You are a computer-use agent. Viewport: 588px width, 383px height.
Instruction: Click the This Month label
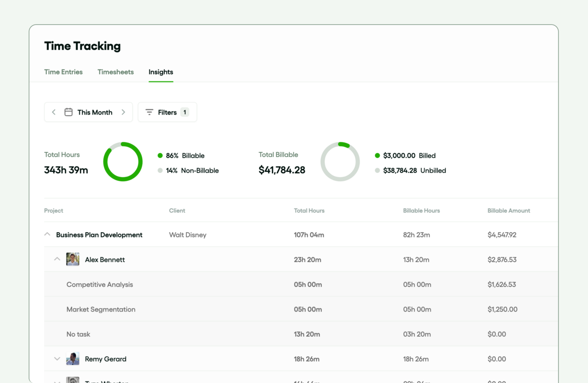tap(95, 112)
